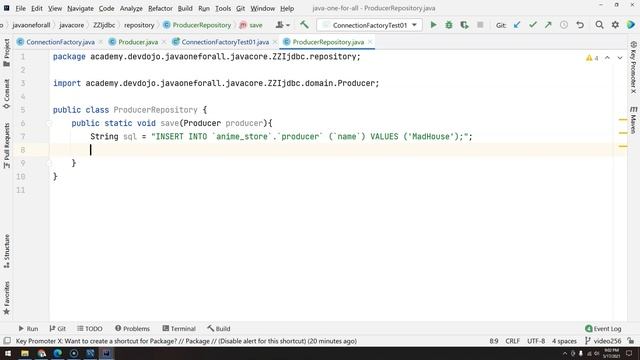Open video256 Git branch popup
Image resolution: width=640 pixels, height=360 pixels.
click(603, 341)
